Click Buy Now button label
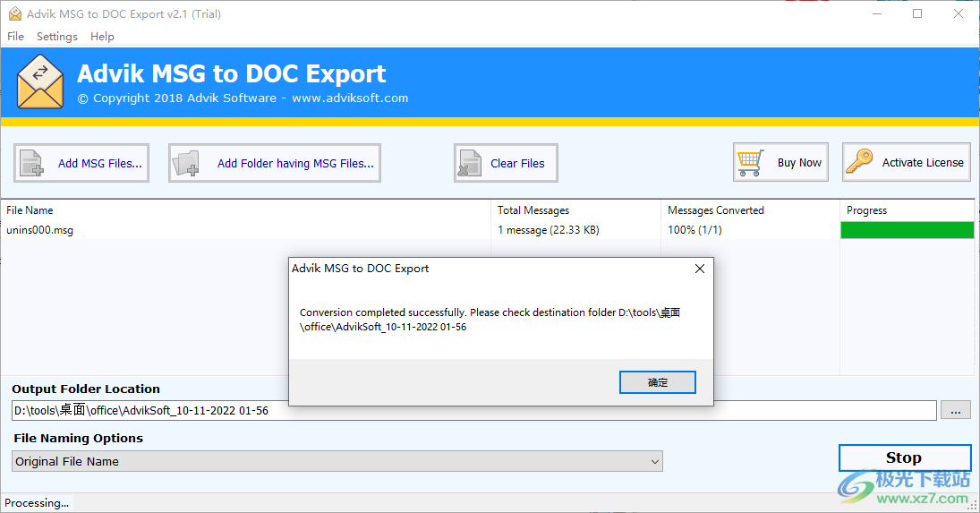The image size is (980, 513). [799, 162]
